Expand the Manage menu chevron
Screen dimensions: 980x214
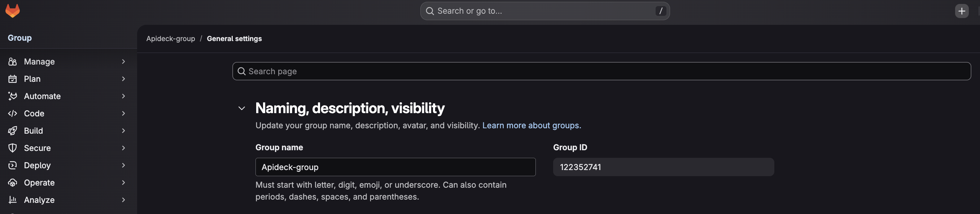(x=123, y=62)
